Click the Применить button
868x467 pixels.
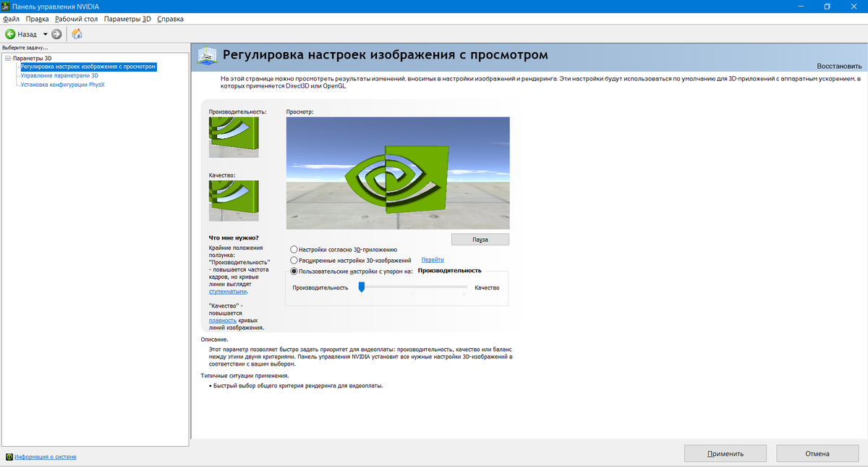[x=726, y=454]
